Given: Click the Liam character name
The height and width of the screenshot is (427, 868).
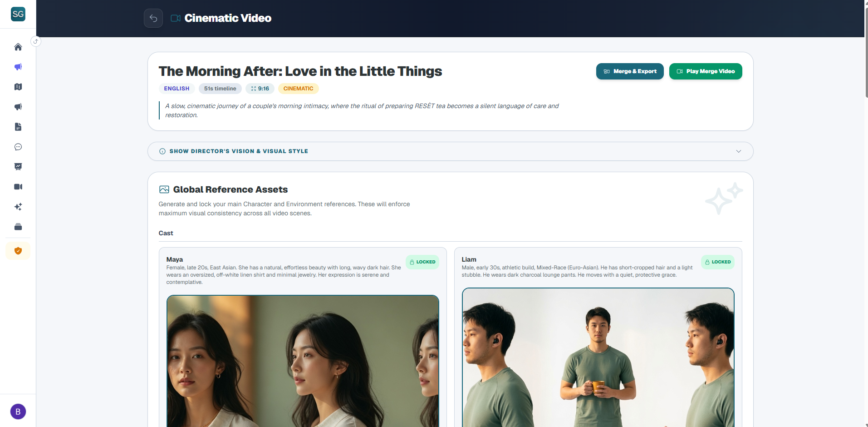Looking at the screenshot, I should pos(469,259).
